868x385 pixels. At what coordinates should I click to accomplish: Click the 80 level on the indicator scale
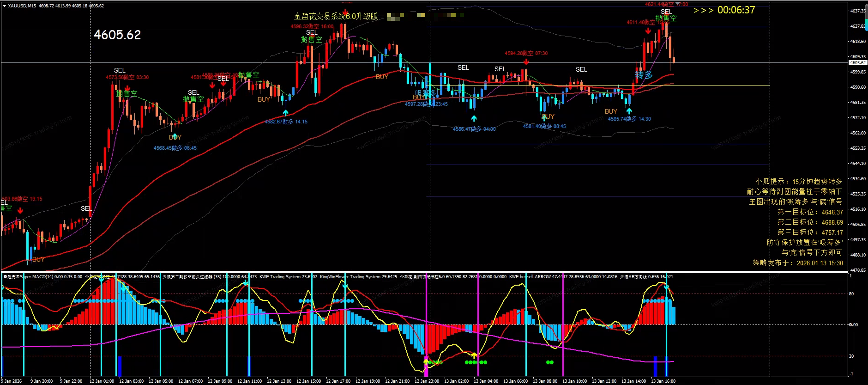click(x=851, y=294)
